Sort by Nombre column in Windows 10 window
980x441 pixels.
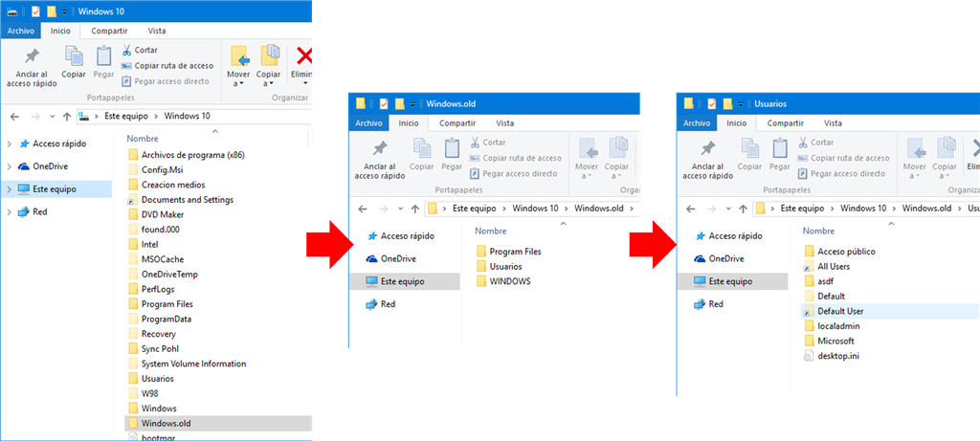pyautogui.click(x=143, y=139)
